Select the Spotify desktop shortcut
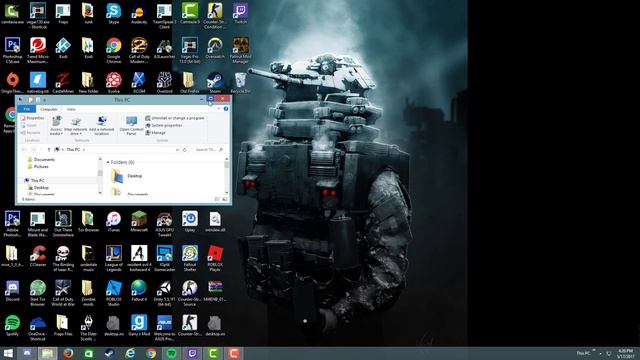The image size is (640, 360). 12,325
